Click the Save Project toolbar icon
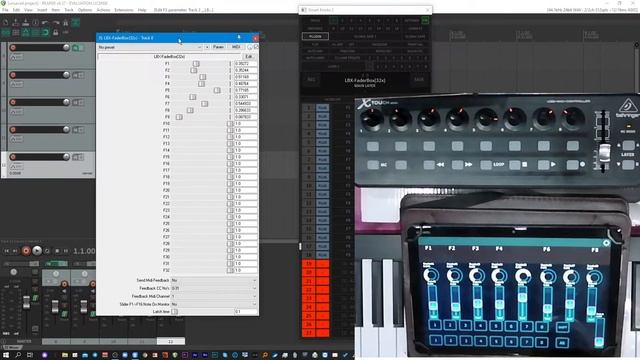 coord(25,23)
